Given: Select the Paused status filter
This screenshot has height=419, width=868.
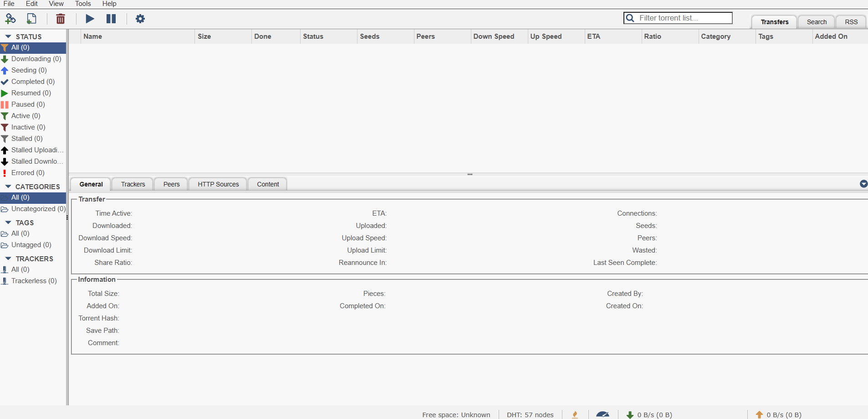Looking at the screenshot, I should pyautogui.click(x=28, y=104).
